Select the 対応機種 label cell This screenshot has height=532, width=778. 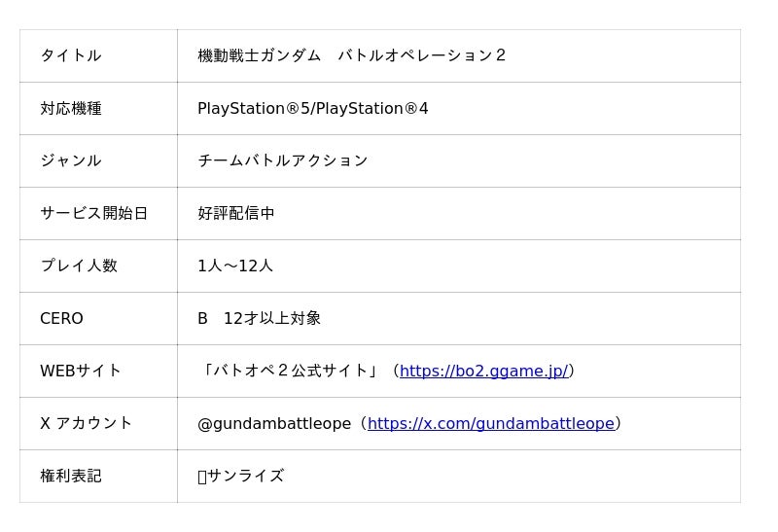click(x=98, y=108)
